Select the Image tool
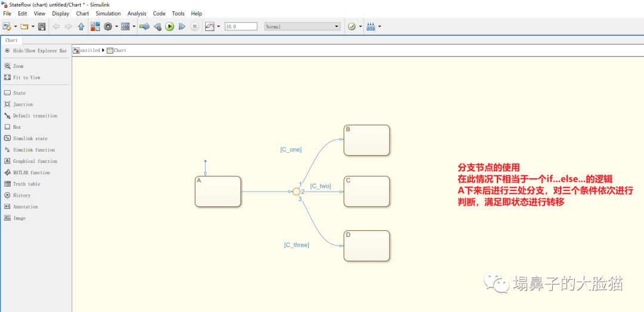Image resolution: width=644 pixels, height=312 pixels. click(15, 218)
